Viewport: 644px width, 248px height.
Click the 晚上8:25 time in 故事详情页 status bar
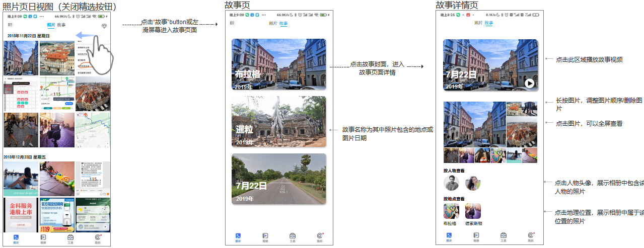click(447, 15)
